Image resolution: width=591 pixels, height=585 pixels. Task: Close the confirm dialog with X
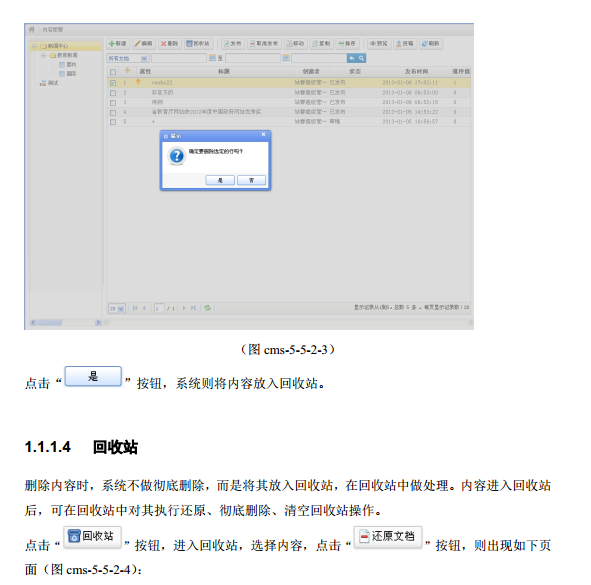point(263,135)
